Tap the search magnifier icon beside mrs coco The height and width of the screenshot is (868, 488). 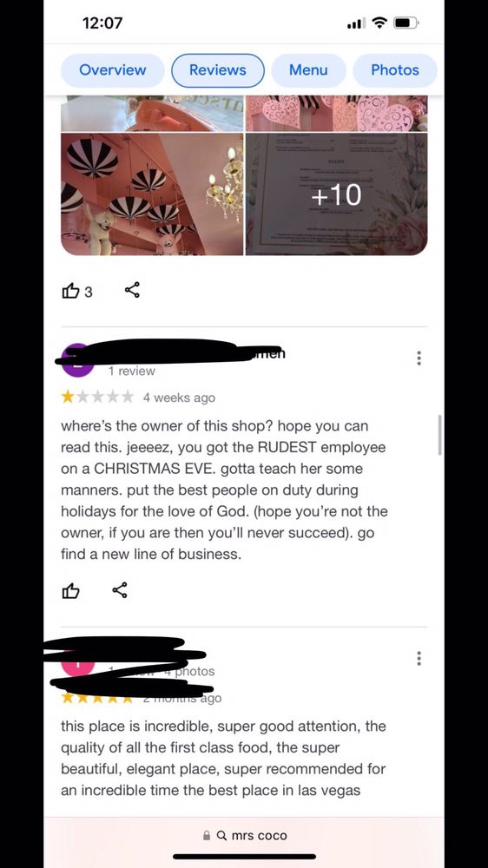[221, 835]
